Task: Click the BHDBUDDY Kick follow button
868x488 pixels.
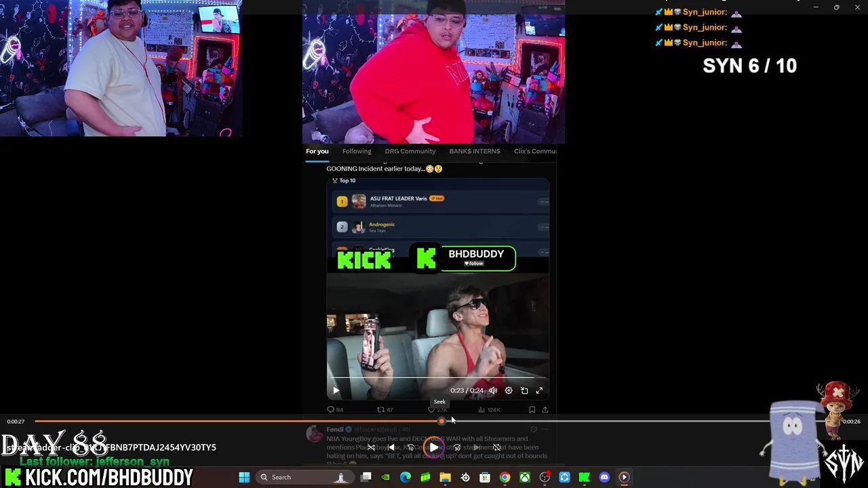Action: 473,263
